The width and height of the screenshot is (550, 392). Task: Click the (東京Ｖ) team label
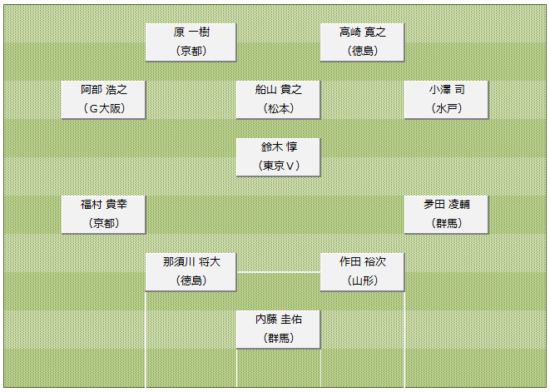pyautogui.click(x=279, y=166)
